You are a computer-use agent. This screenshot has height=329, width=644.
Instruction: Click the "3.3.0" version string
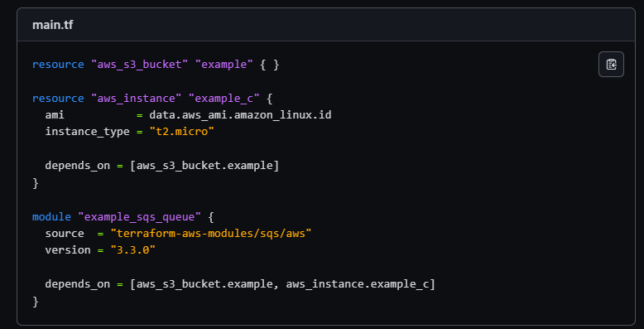tap(133, 250)
